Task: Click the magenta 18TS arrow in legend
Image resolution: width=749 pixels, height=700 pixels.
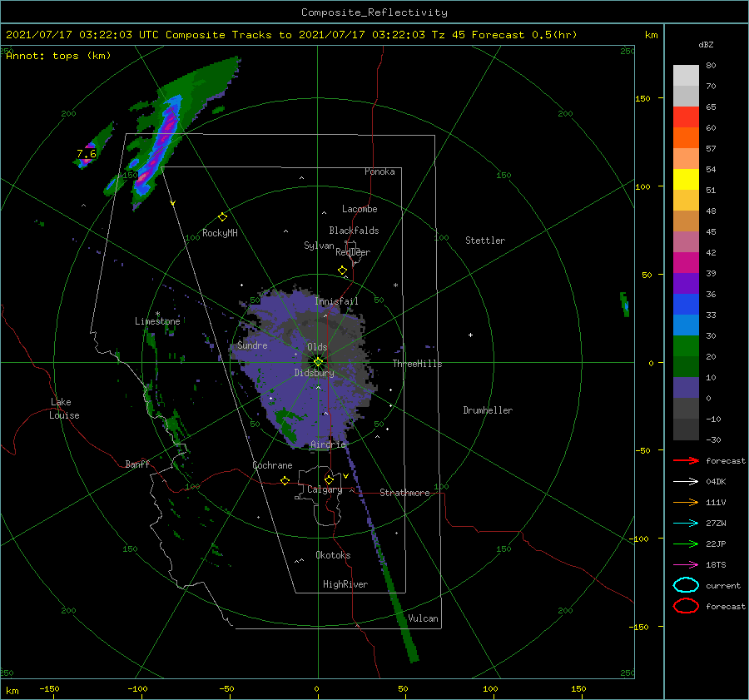Action: (x=686, y=565)
